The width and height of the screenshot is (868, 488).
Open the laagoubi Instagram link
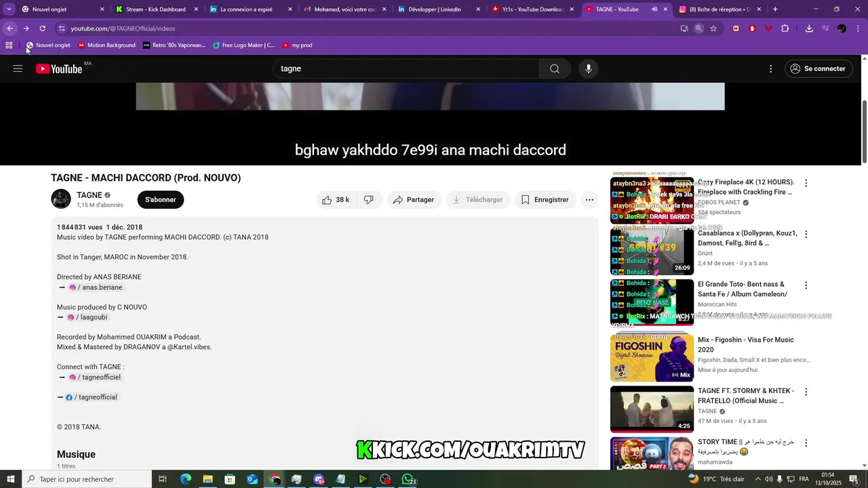(x=87, y=317)
